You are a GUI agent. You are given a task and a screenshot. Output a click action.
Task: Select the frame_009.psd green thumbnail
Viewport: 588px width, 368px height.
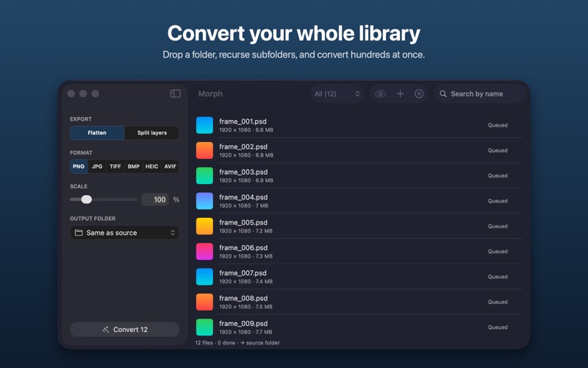click(204, 327)
